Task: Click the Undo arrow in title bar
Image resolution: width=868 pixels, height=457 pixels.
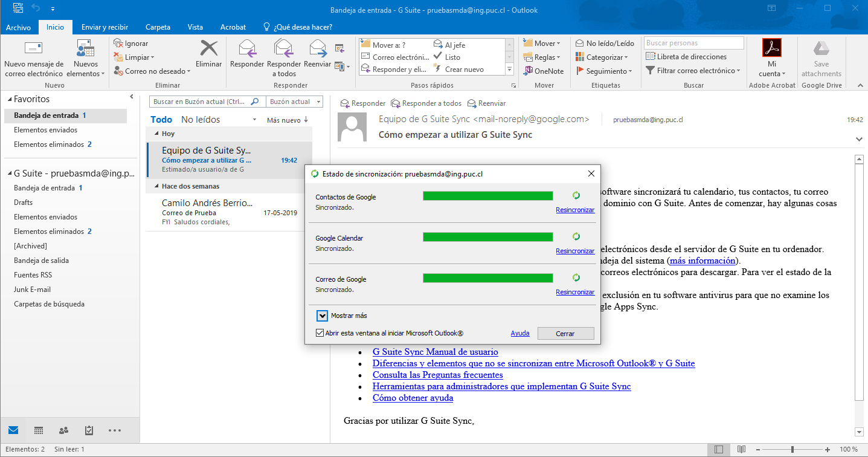Action: click(36, 8)
